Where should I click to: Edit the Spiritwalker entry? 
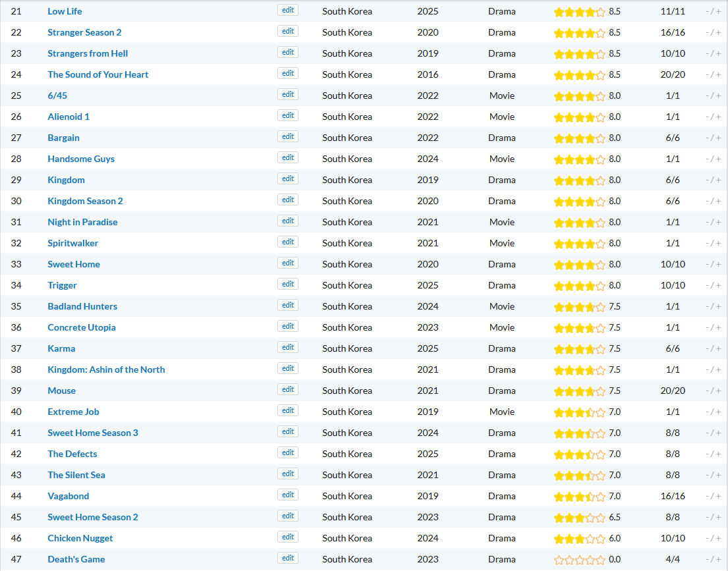click(x=288, y=242)
